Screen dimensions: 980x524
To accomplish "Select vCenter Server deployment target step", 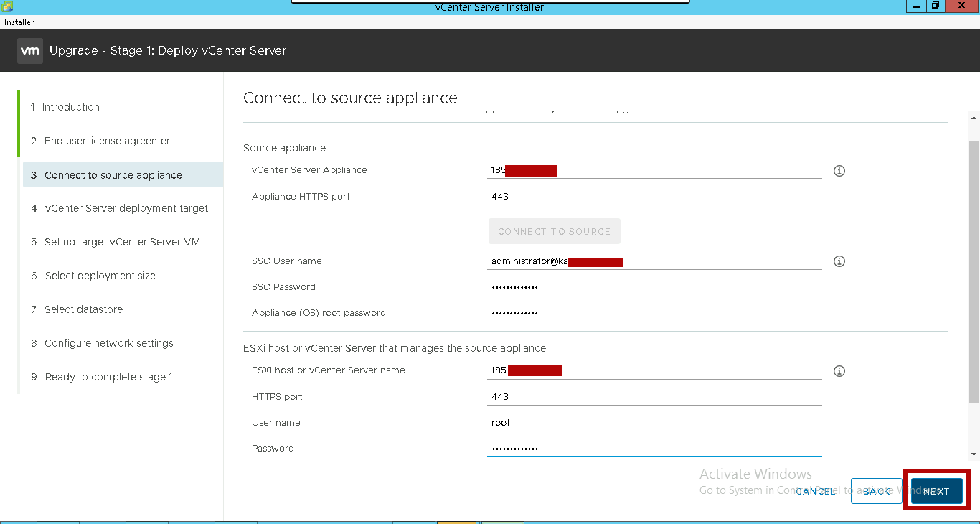I will pyautogui.click(x=119, y=208).
